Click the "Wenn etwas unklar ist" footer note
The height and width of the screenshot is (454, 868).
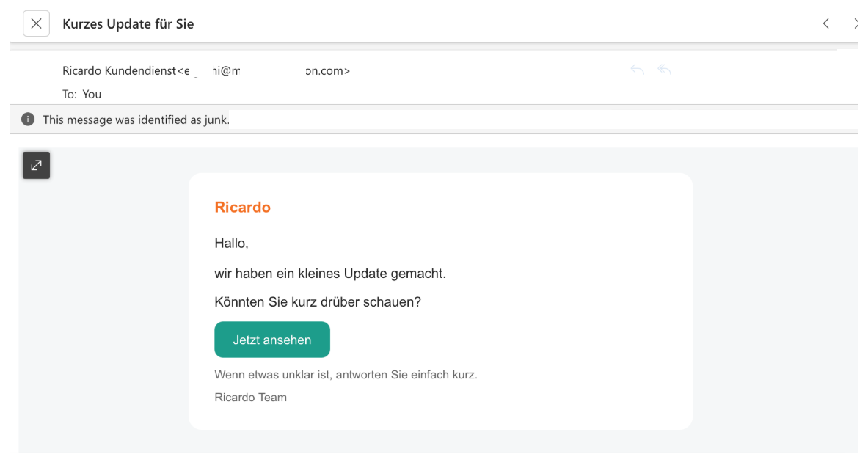click(x=346, y=375)
